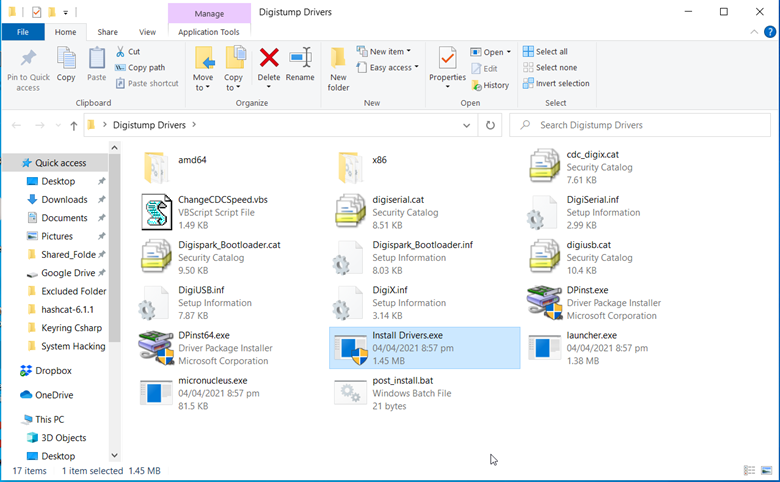This screenshot has width=780, height=482.
Task: Click the Pin to Quick access icon
Action: tap(28, 68)
